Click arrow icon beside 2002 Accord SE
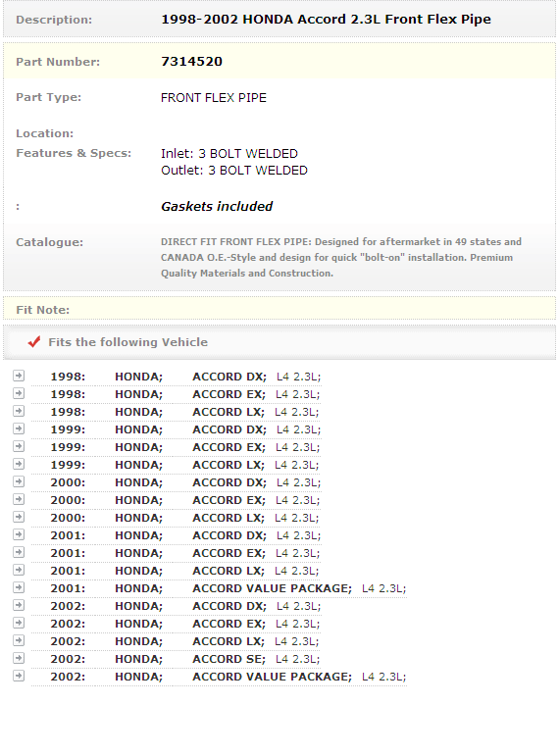The width and height of the screenshot is (559, 756). (x=19, y=658)
